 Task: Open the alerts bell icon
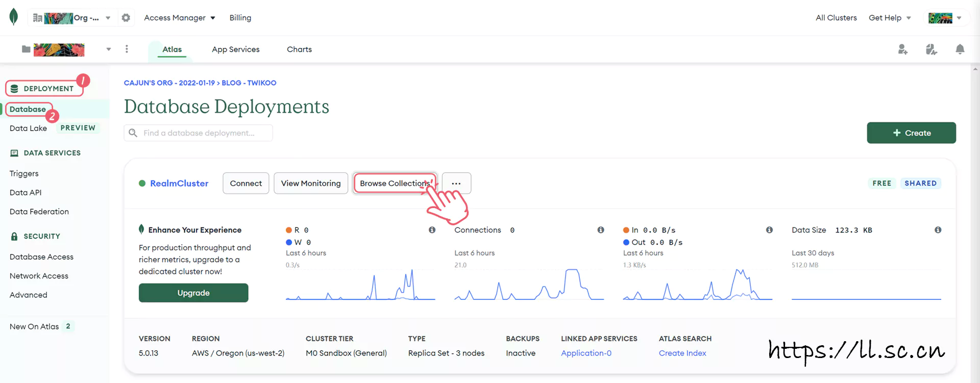click(960, 49)
